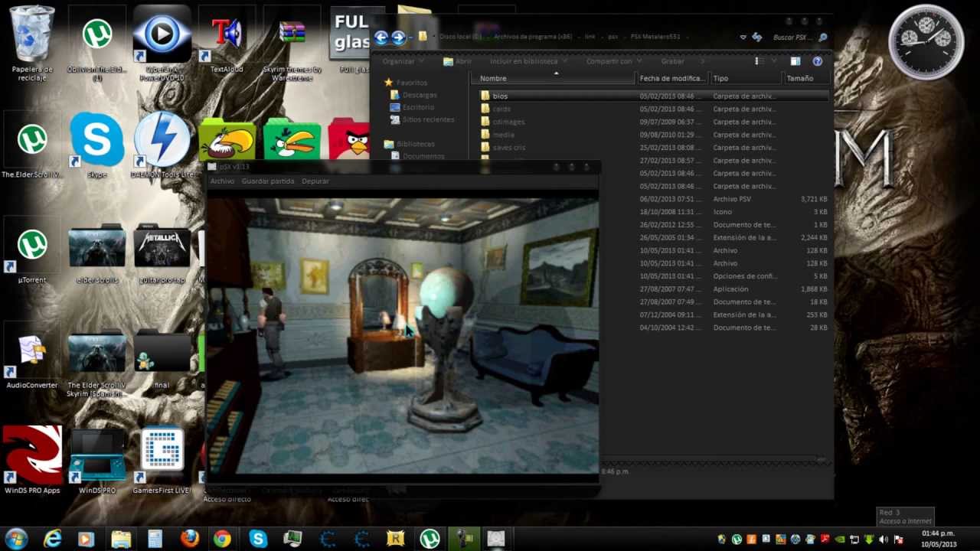
Task: Click the 'Archivo PSV' type entry
Action: [x=732, y=199]
